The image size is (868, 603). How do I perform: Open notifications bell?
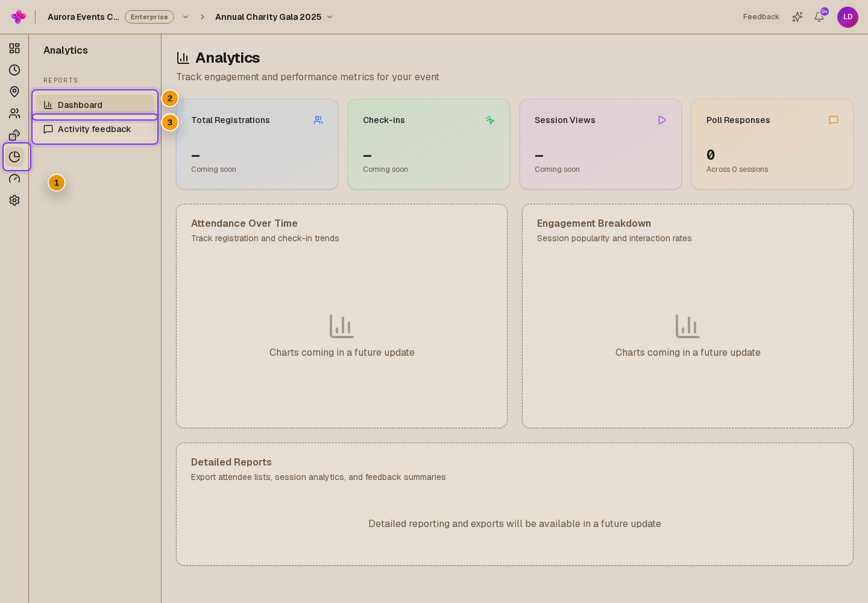[819, 17]
